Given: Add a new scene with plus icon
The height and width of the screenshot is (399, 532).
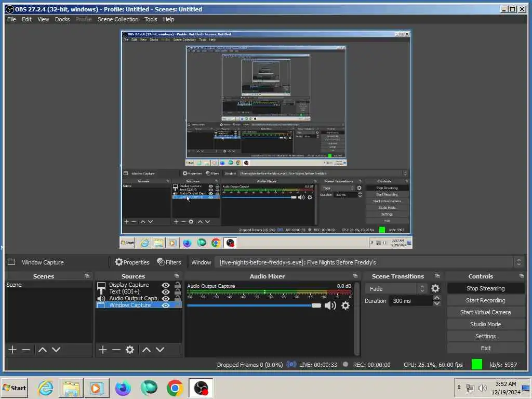Looking at the screenshot, I should click(x=12, y=350).
